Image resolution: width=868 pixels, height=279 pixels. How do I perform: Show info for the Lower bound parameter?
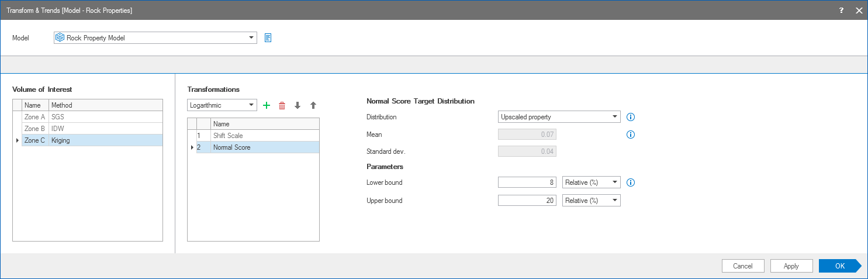630,182
